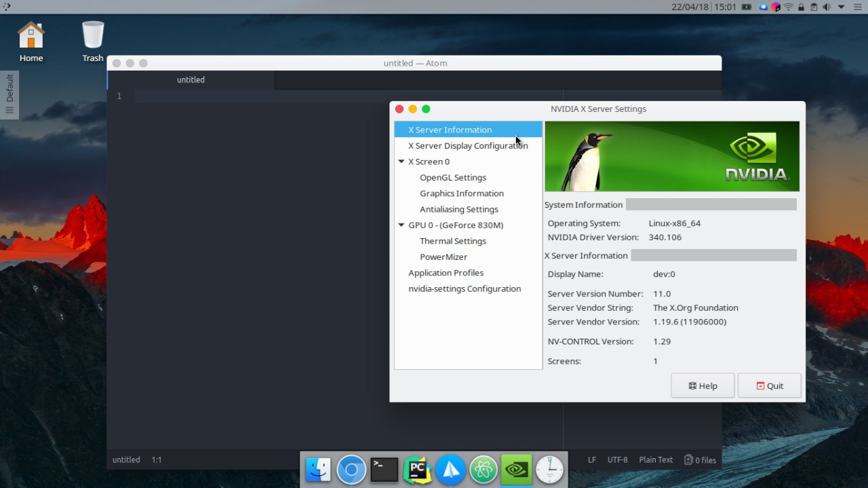Click the volume speaker tray icon
Screen dimensions: 868x488
point(827,7)
